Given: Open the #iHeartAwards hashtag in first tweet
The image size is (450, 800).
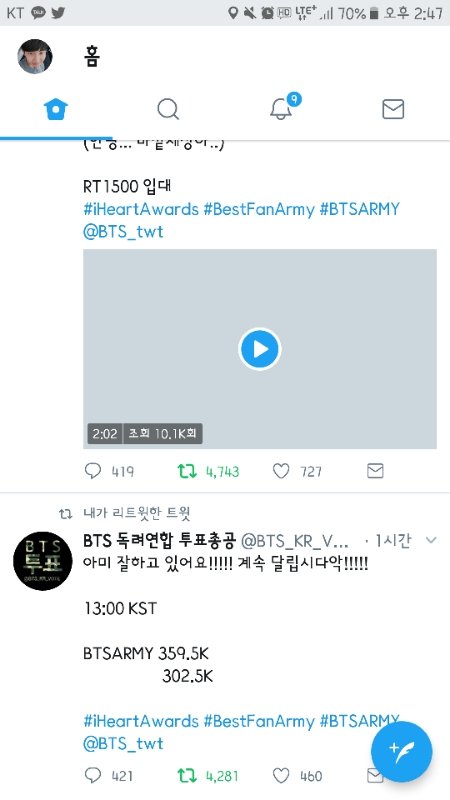Looking at the screenshot, I should pos(140,209).
